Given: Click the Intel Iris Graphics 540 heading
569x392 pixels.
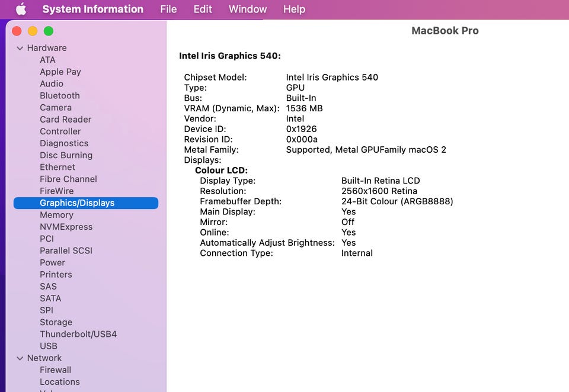Looking at the screenshot, I should pos(230,56).
